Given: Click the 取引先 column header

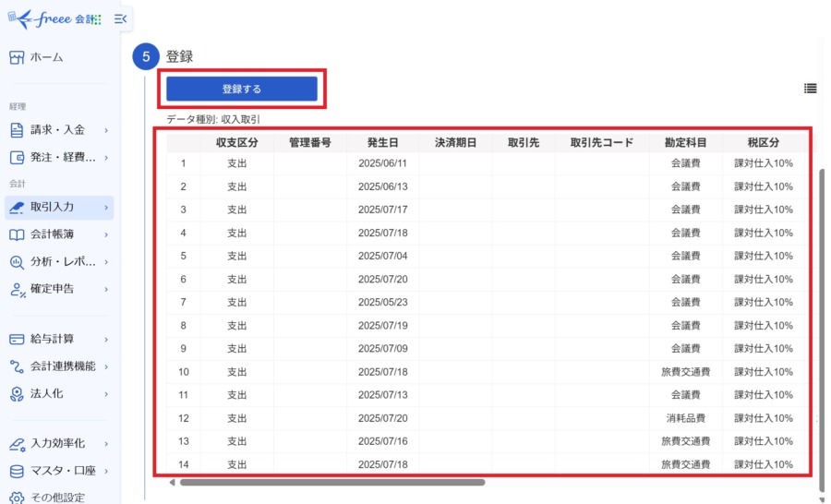Looking at the screenshot, I should click(524, 142).
